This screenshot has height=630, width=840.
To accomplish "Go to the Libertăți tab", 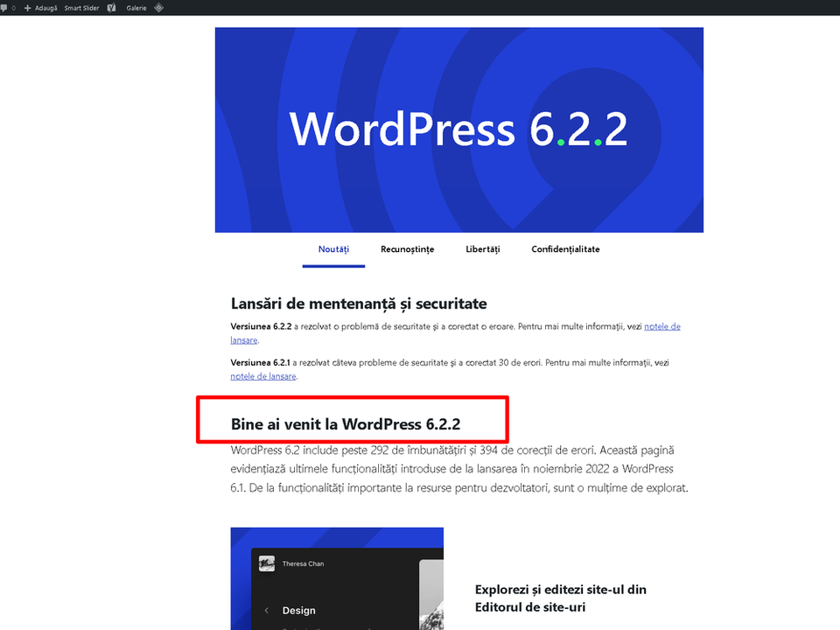I will click(483, 249).
